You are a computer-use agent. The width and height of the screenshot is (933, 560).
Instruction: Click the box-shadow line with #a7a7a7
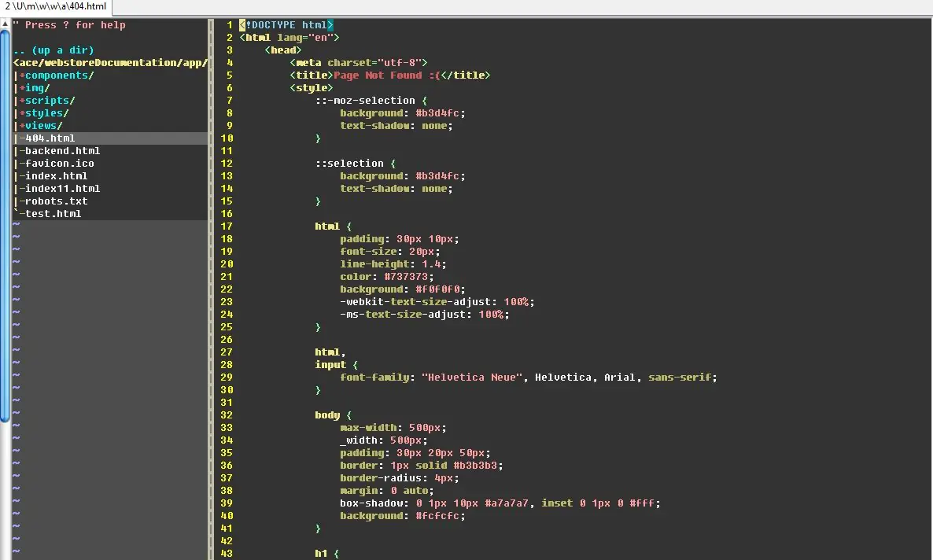point(500,503)
